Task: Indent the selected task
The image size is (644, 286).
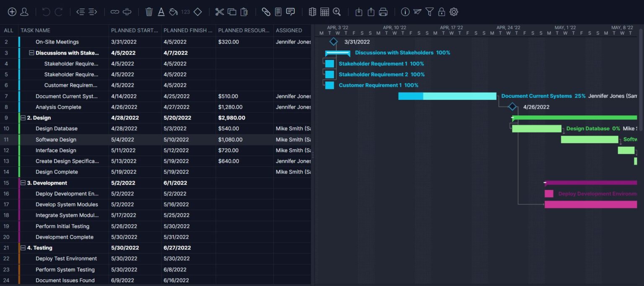Action: click(x=93, y=12)
